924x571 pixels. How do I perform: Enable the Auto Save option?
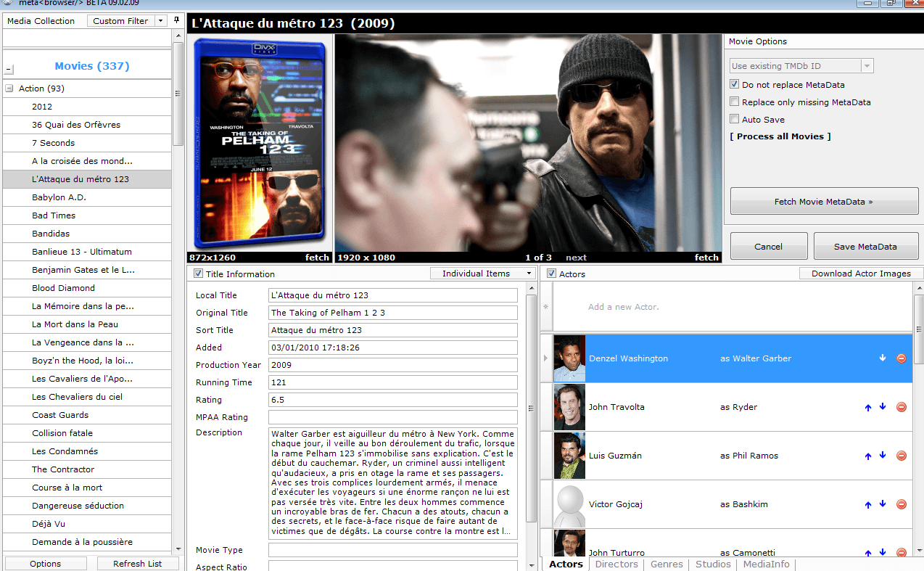pos(735,120)
